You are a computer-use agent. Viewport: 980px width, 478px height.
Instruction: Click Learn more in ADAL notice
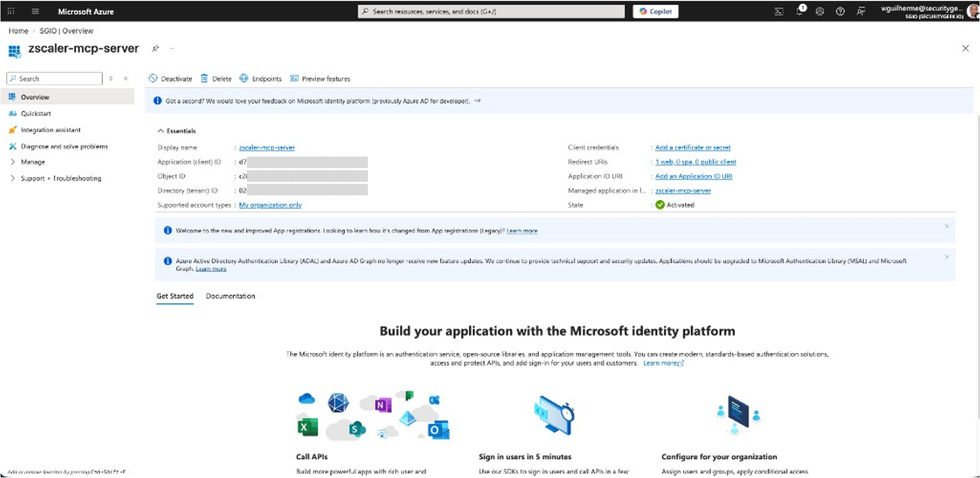pyautogui.click(x=211, y=269)
